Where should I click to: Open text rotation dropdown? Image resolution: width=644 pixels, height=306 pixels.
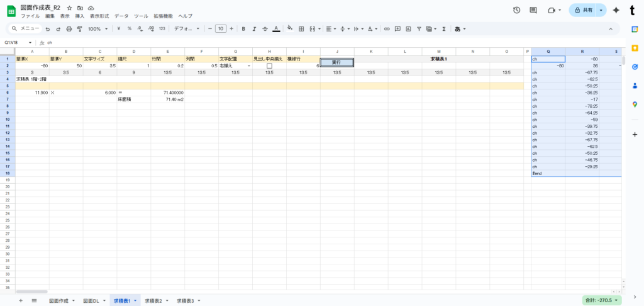(372, 29)
